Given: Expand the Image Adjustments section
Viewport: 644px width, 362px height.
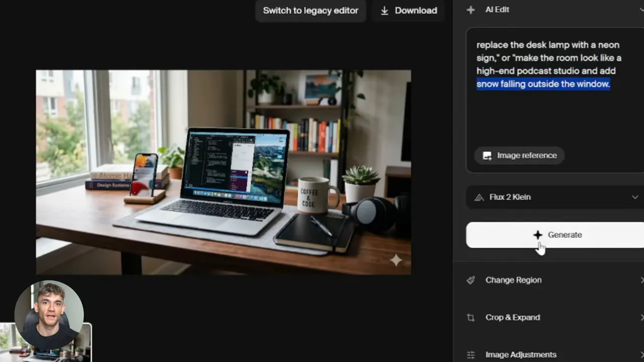Looking at the screenshot, I should pos(555,354).
